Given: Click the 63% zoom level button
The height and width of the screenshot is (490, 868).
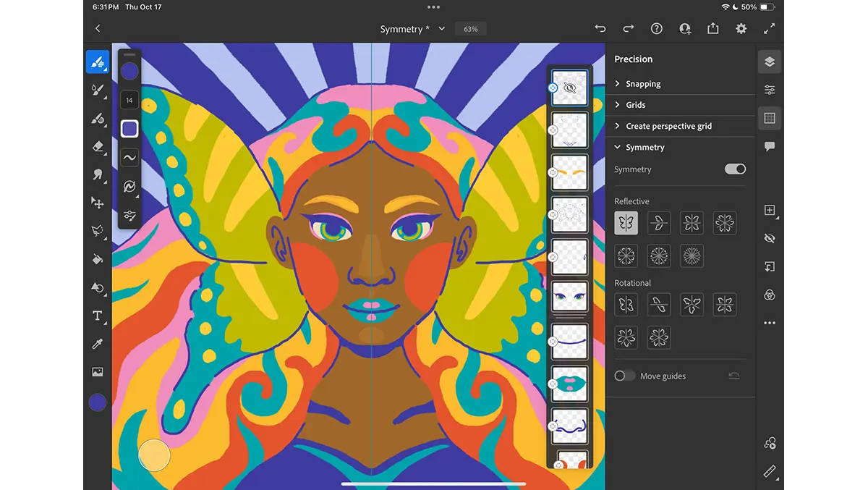Looking at the screenshot, I should (x=471, y=29).
